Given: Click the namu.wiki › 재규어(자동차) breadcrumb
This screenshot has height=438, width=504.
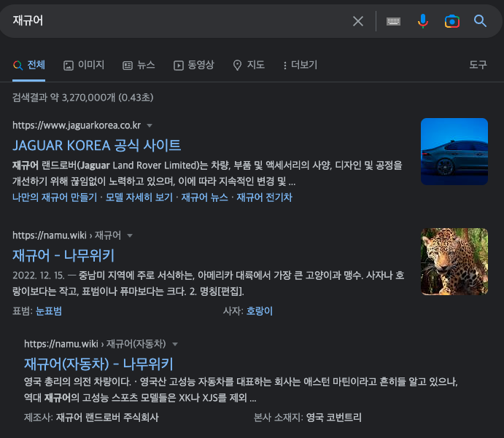Looking at the screenshot, I should [x=95, y=344].
